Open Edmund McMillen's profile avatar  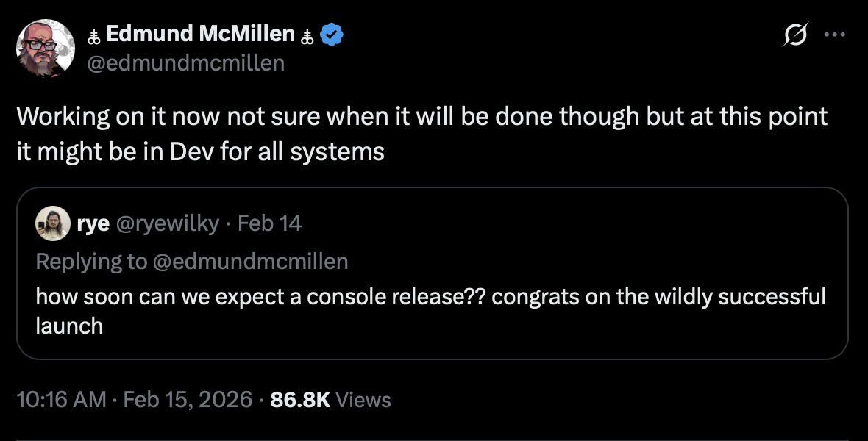46,49
